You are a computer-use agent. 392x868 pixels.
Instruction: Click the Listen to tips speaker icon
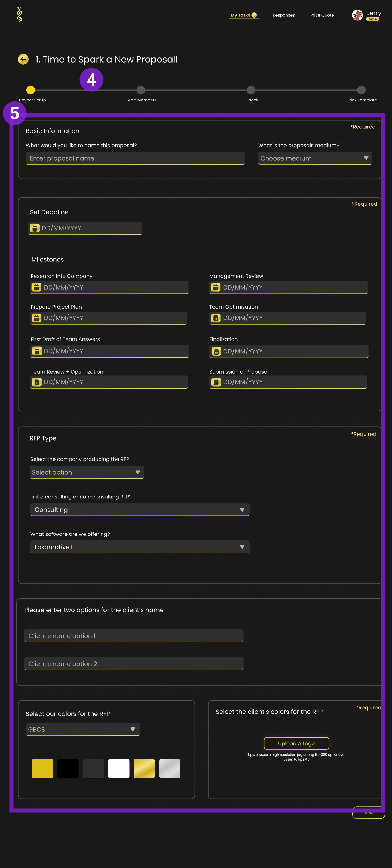click(307, 759)
